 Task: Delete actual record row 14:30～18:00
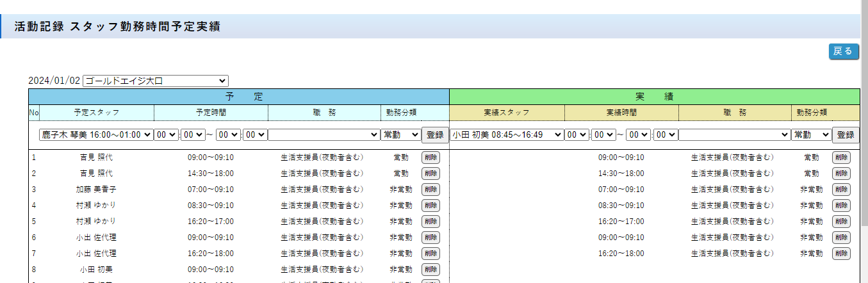pos(841,174)
